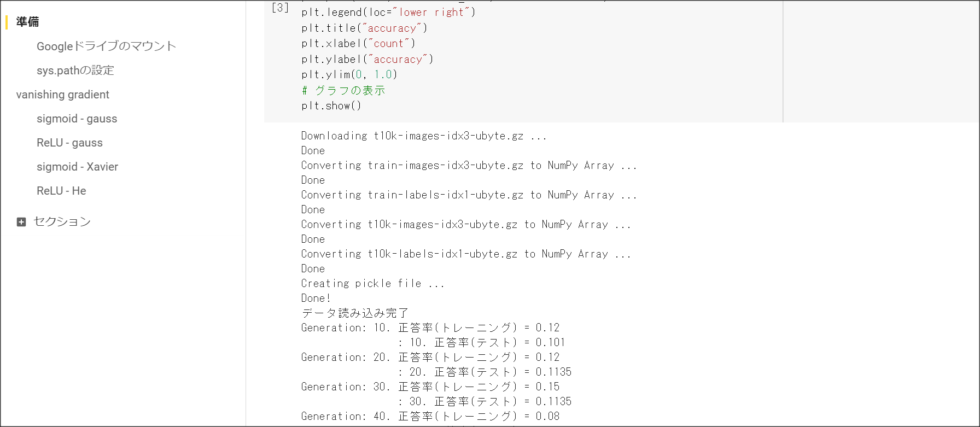Jump to sys.pathの設定 section
Image resolution: width=980 pixels, height=427 pixels.
(75, 70)
